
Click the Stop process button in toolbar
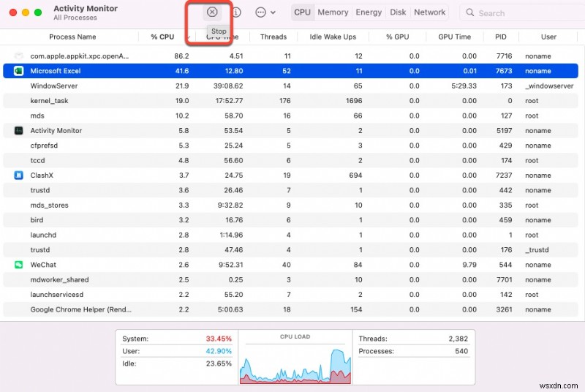(212, 12)
